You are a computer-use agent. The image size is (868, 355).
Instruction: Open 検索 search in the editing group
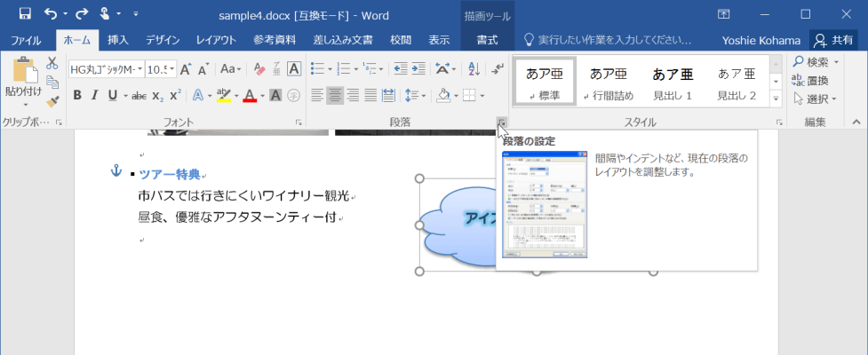pos(816,62)
